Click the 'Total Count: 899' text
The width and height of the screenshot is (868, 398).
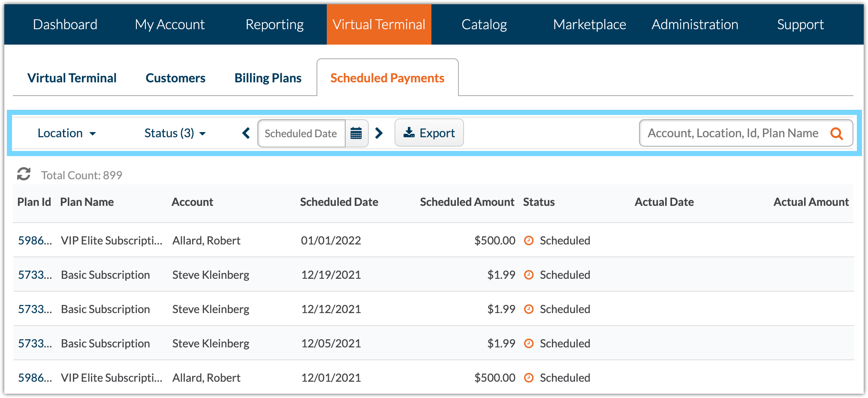click(81, 175)
